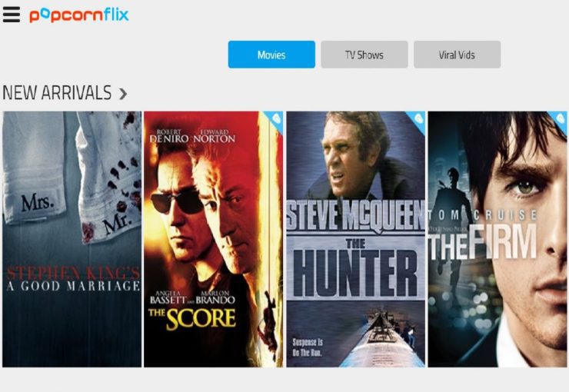
Task: Click the corner badge on The Score poster
Action: coord(275,120)
